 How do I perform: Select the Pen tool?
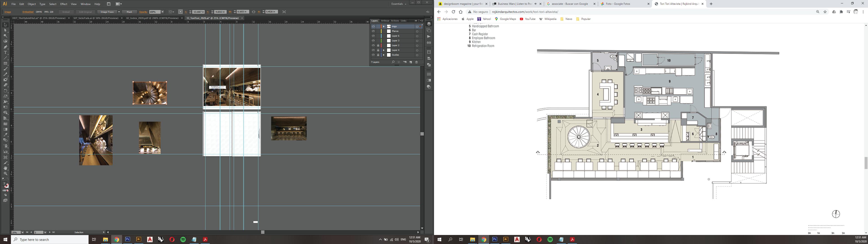[5, 47]
